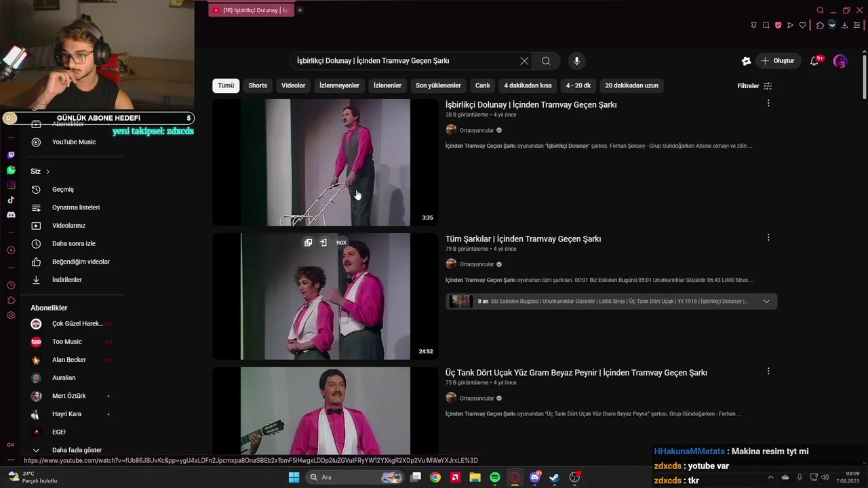Viewport: 868px width, 488px height.
Task: Clear the YouTube search box text
Action: coord(524,61)
